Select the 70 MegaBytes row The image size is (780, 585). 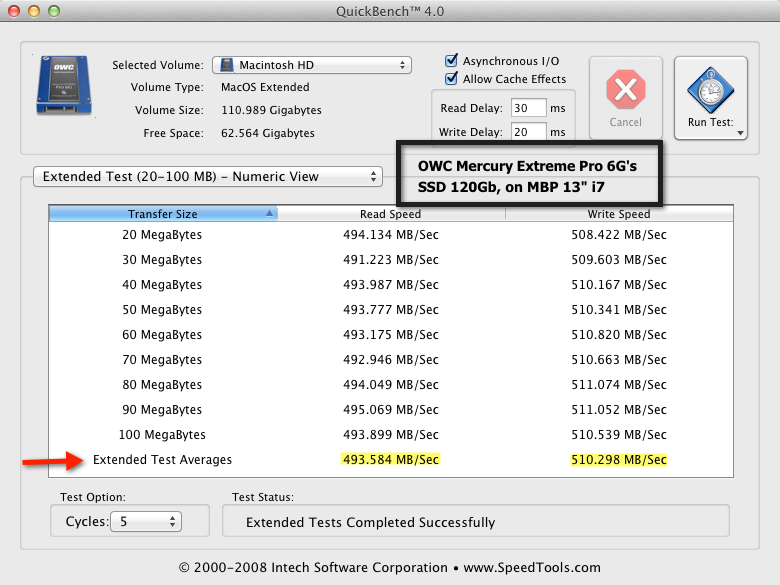point(391,360)
